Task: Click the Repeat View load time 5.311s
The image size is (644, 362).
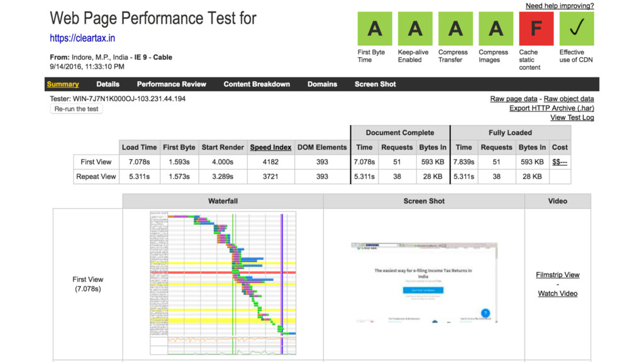Action: point(139,177)
